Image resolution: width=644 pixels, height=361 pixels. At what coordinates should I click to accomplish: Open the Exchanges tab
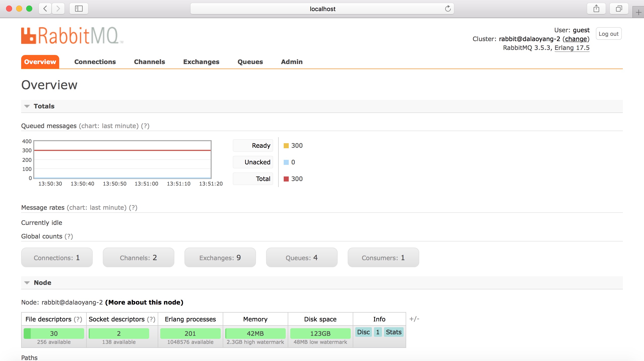click(x=201, y=62)
